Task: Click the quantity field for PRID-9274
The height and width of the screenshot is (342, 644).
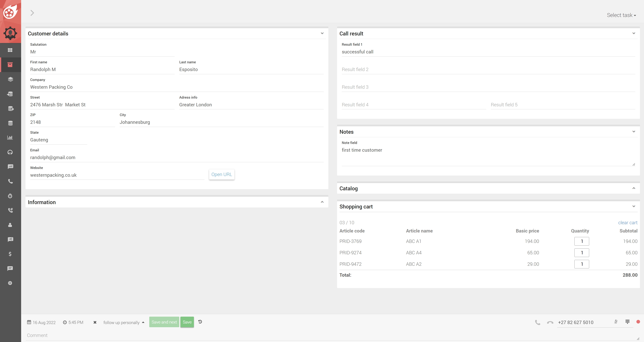Action: click(581, 253)
